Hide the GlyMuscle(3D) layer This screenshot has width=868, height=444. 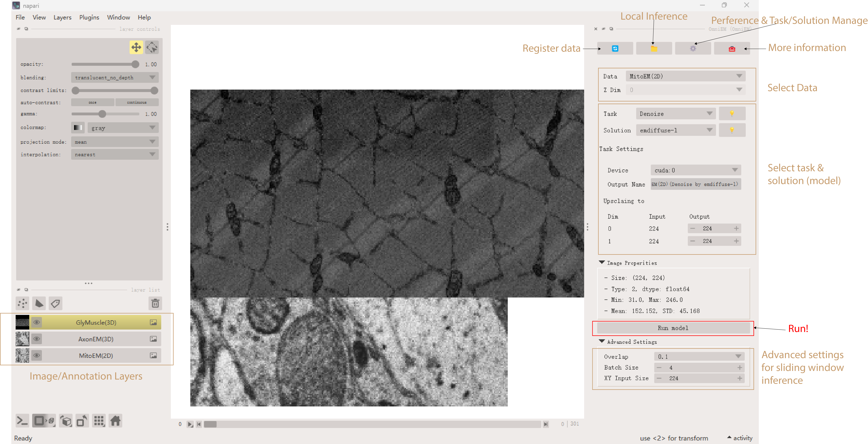[37, 322]
